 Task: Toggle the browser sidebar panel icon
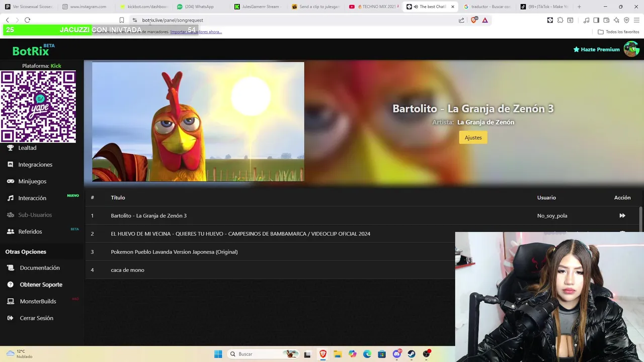pos(596,20)
